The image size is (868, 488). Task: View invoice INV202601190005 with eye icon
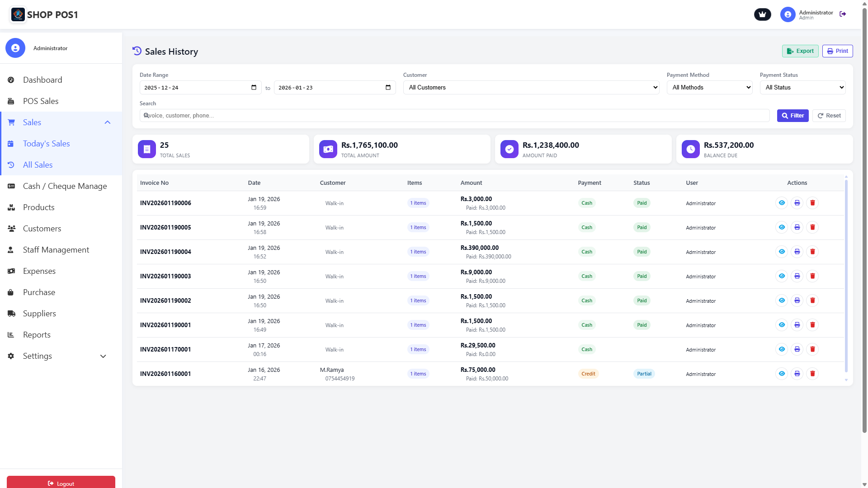click(x=782, y=227)
